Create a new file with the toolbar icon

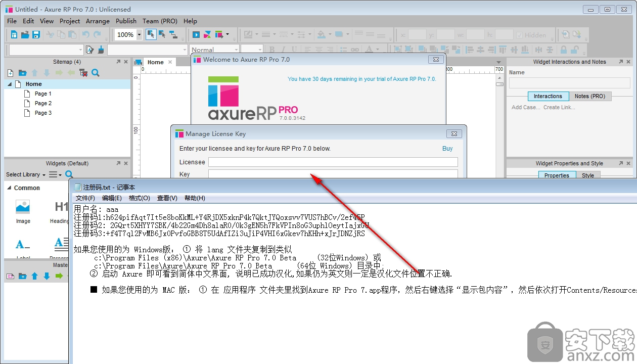click(x=14, y=34)
